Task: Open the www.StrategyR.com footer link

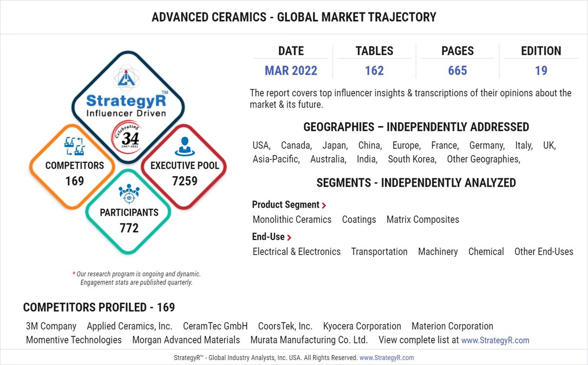Action: coord(387,357)
